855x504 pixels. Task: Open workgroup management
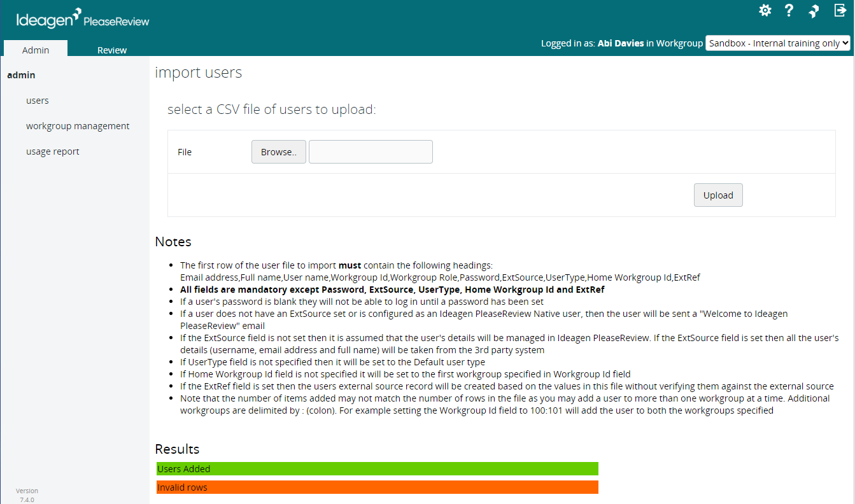pos(78,125)
